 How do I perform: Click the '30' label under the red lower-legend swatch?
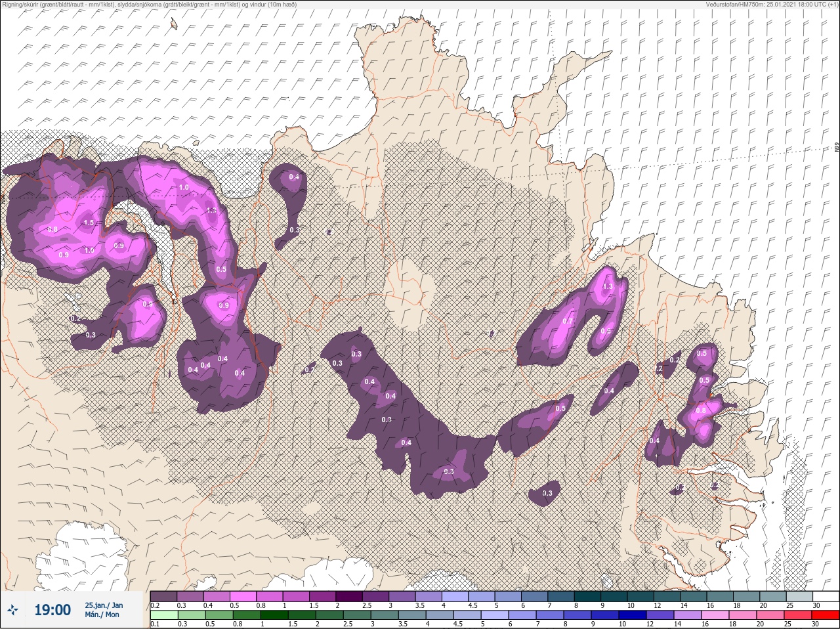click(816, 624)
